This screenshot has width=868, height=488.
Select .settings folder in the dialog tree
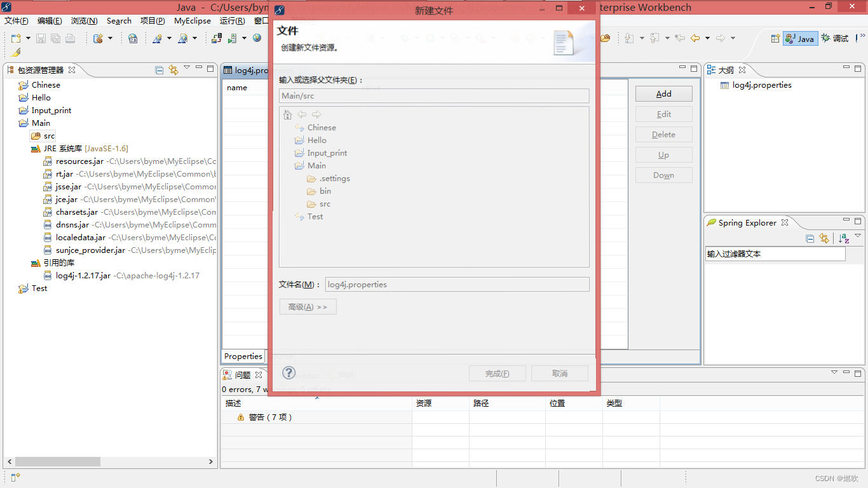(328, 179)
